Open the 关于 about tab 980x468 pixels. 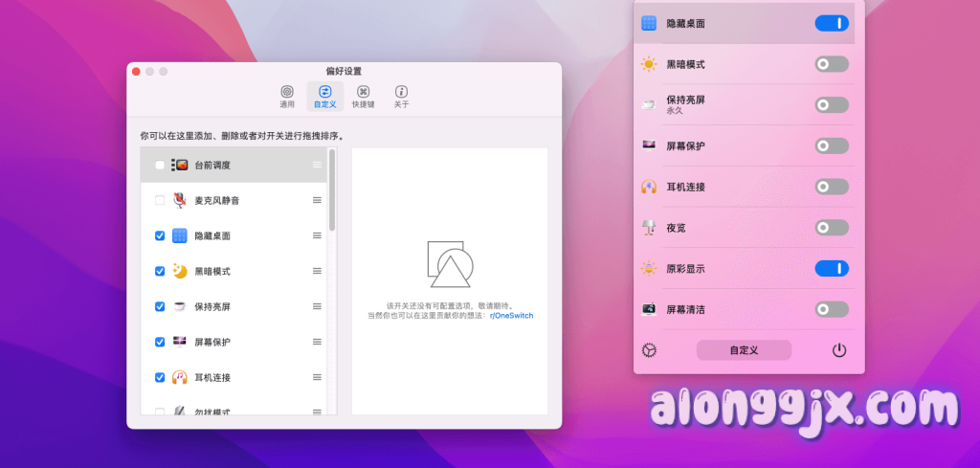[401, 97]
